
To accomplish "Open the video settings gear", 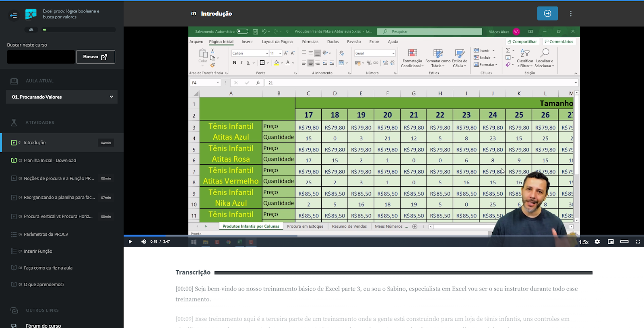I will [597, 241].
